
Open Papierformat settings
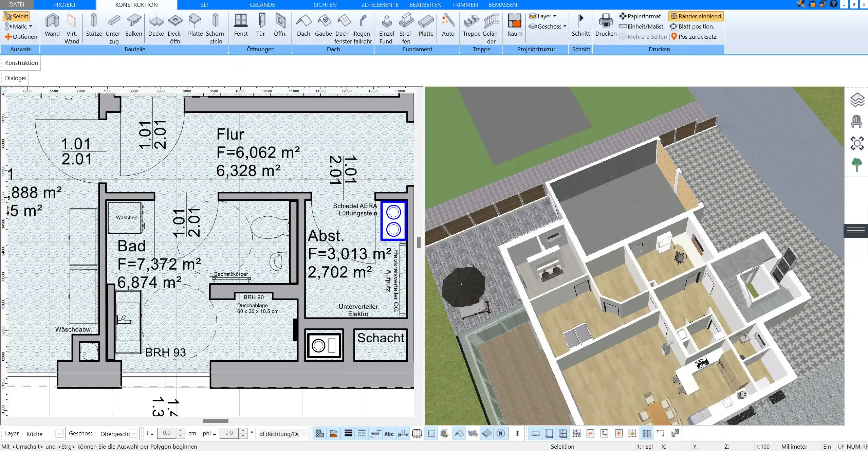click(x=640, y=16)
